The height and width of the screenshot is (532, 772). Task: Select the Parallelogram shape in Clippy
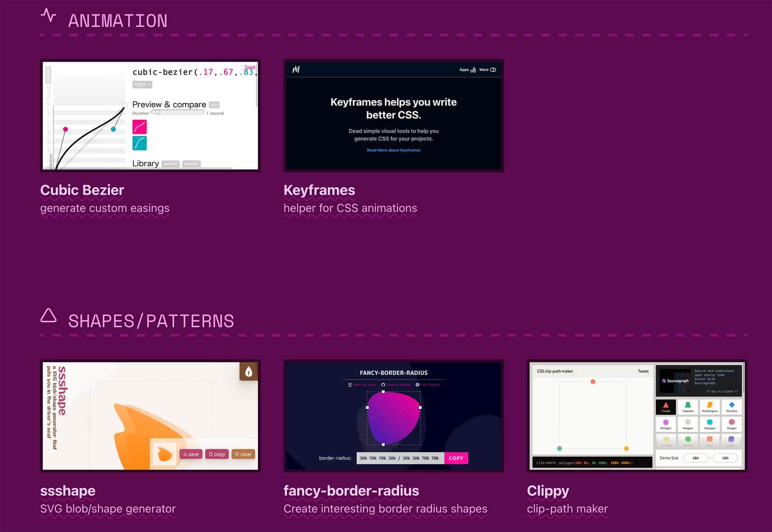[x=710, y=407]
